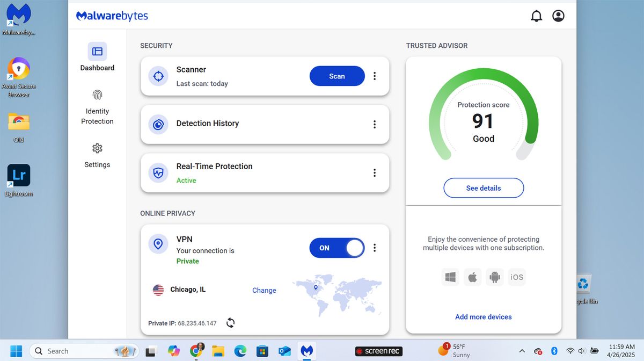Select the Dashboard icon in sidebar
The height and width of the screenshot is (361, 644).
pyautogui.click(x=97, y=52)
